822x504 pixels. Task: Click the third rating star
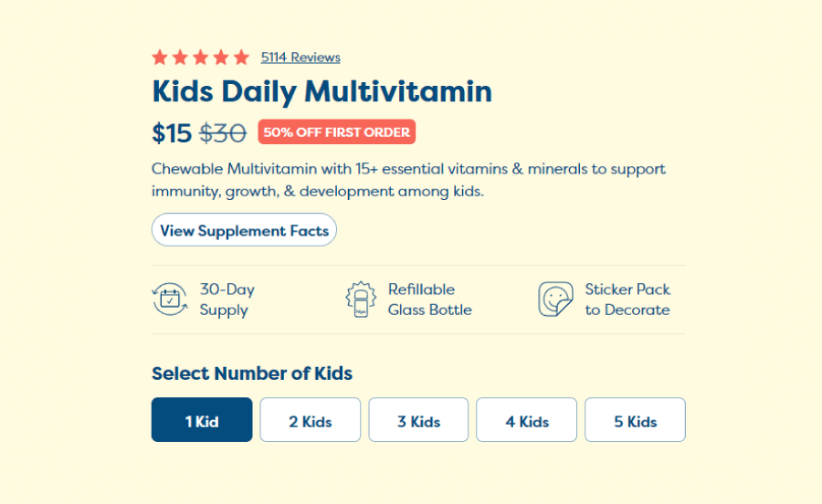[x=201, y=58]
